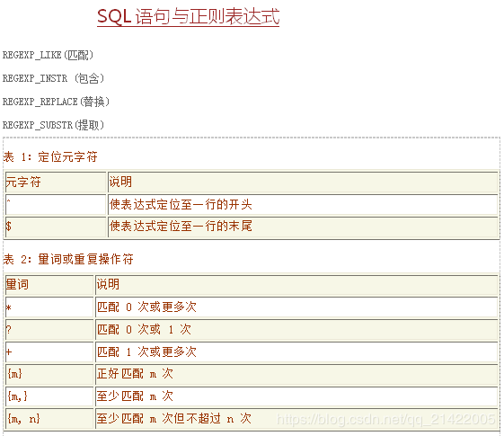Screen dimensions: 504x436
Task: Click the REGEXP_LIKE (匹配) text line
Action: pyautogui.click(x=48, y=56)
